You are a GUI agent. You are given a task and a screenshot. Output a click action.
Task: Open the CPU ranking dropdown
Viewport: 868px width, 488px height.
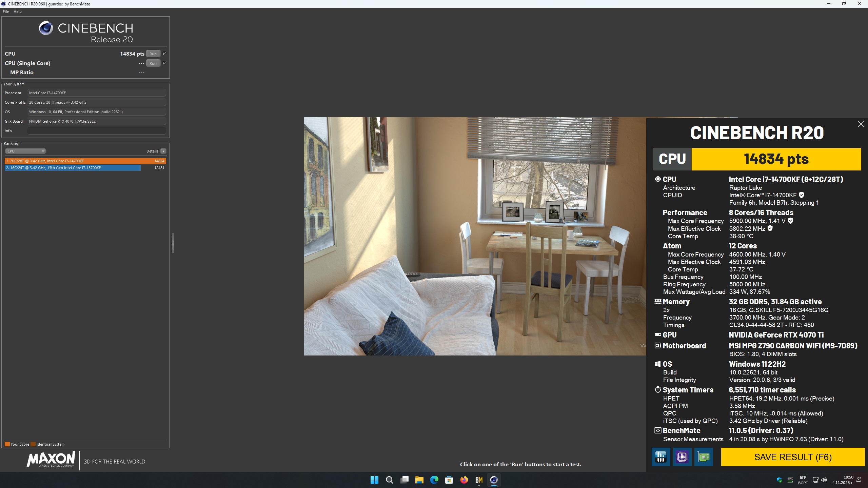coord(25,151)
